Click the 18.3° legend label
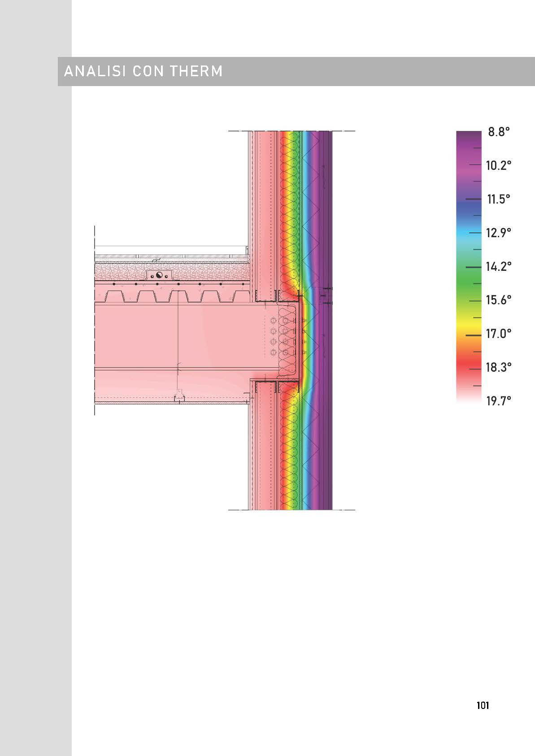Viewport: 535px width, 756px height. click(499, 367)
